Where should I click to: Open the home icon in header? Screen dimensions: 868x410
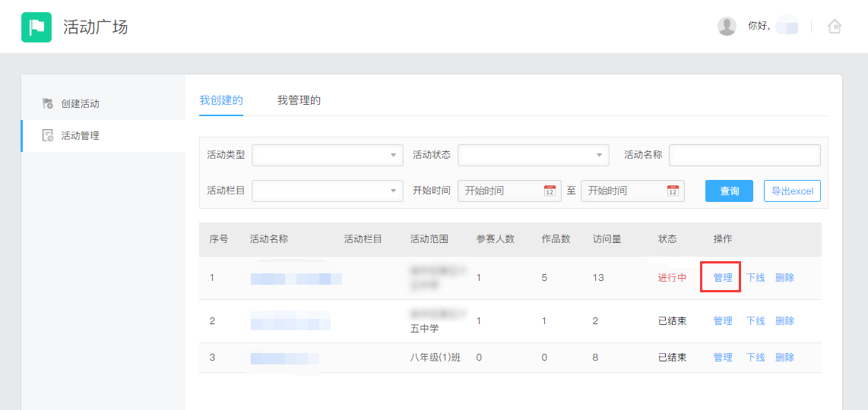tap(835, 27)
